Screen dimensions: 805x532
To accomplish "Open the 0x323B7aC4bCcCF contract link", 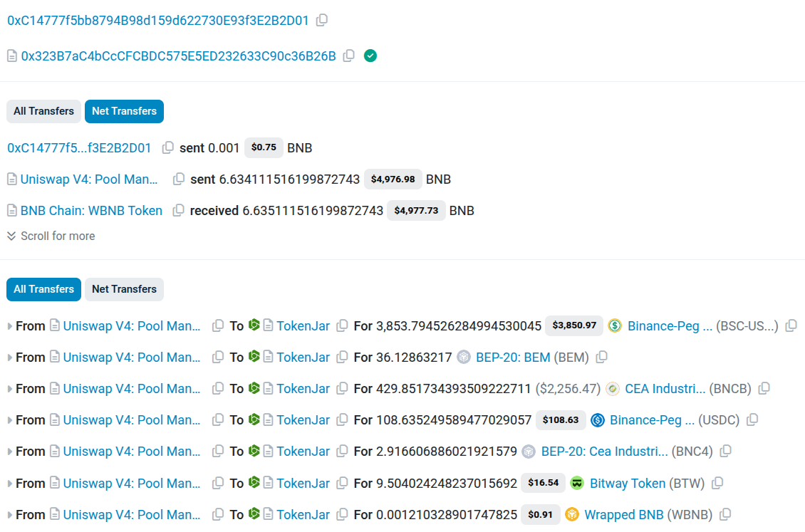I will pos(178,56).
